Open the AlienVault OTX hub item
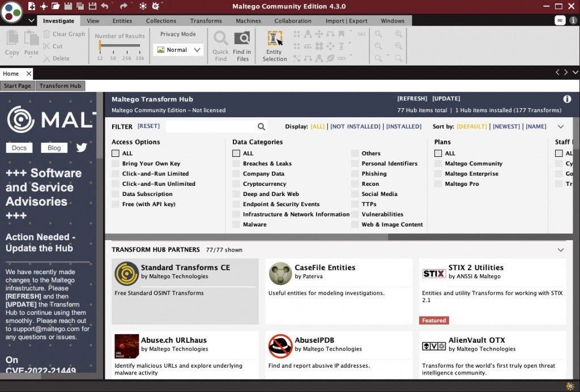The height and width of the screenshot is (392, 580). [x=493, y=354]
